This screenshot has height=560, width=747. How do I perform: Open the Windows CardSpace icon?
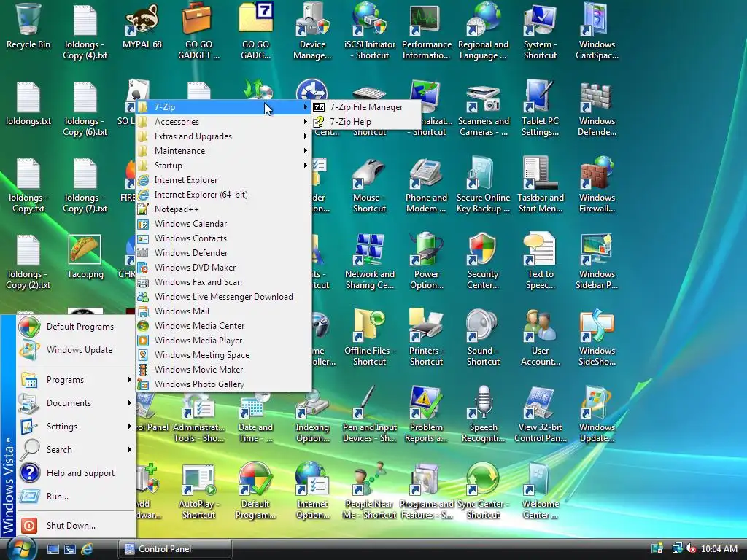(x=597, y=31)
